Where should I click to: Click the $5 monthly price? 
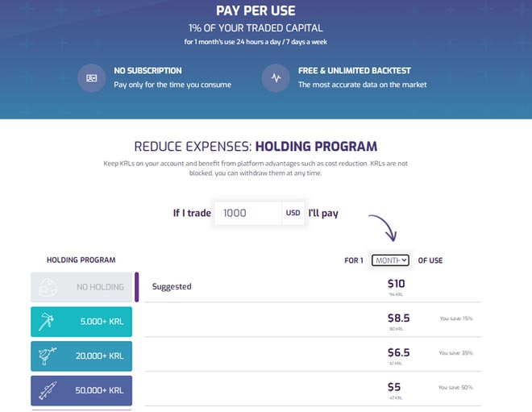click(x=394, y=387)
